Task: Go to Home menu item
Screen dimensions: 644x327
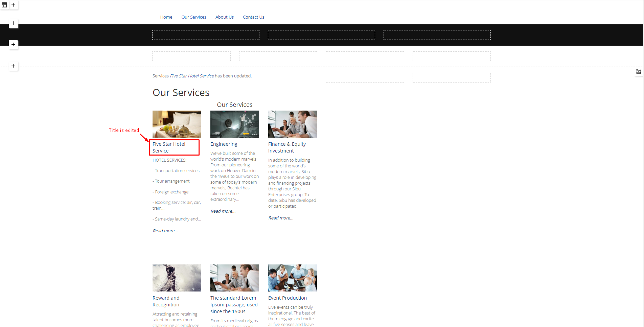Action: coord(166,17)
